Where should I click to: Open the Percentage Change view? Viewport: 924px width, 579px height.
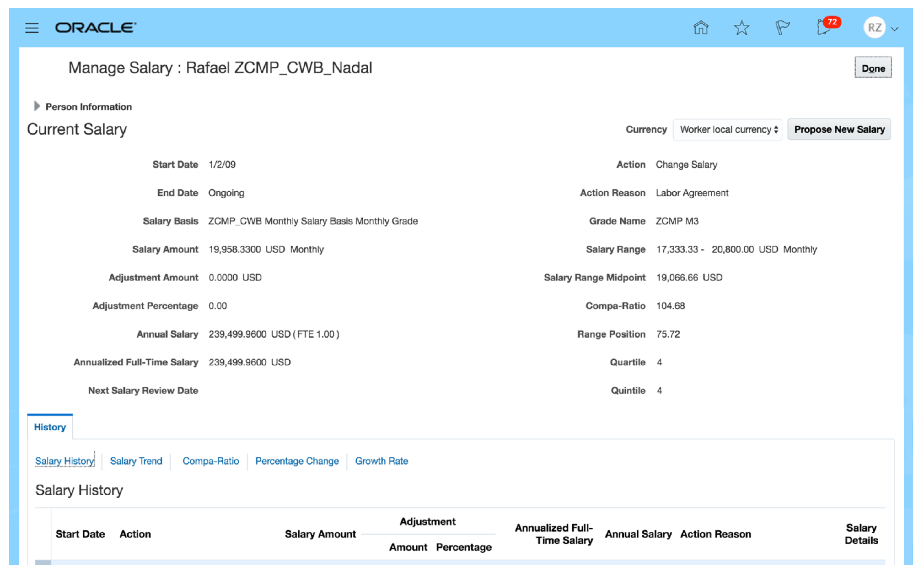click(x=297, y=461)
